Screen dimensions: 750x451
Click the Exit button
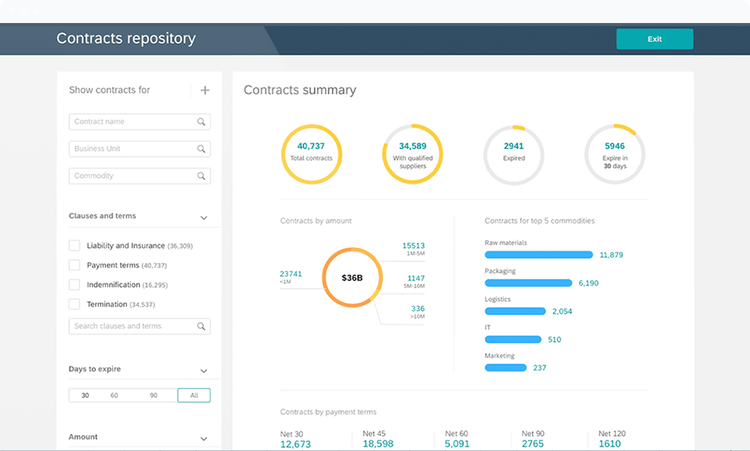click(x=654, y=39)
